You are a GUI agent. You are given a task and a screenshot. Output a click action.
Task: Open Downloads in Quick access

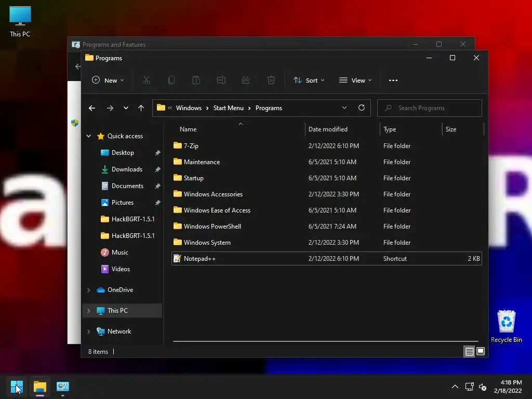click(x=127, y=169)
